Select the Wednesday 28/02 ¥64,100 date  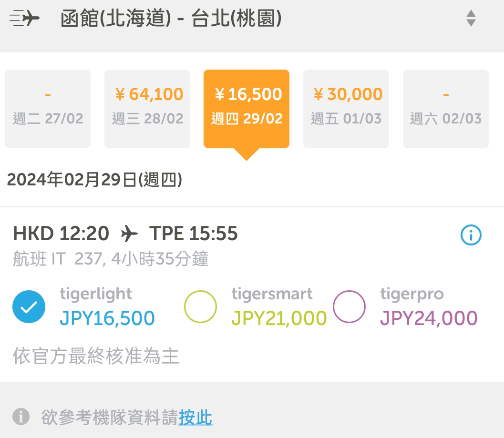point(147,109)
